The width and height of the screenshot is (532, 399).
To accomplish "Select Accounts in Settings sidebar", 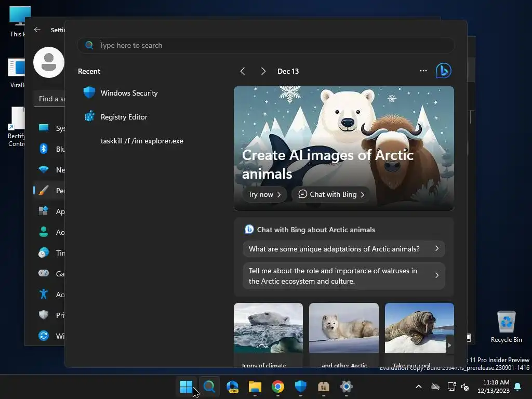I will coord(49,232).
